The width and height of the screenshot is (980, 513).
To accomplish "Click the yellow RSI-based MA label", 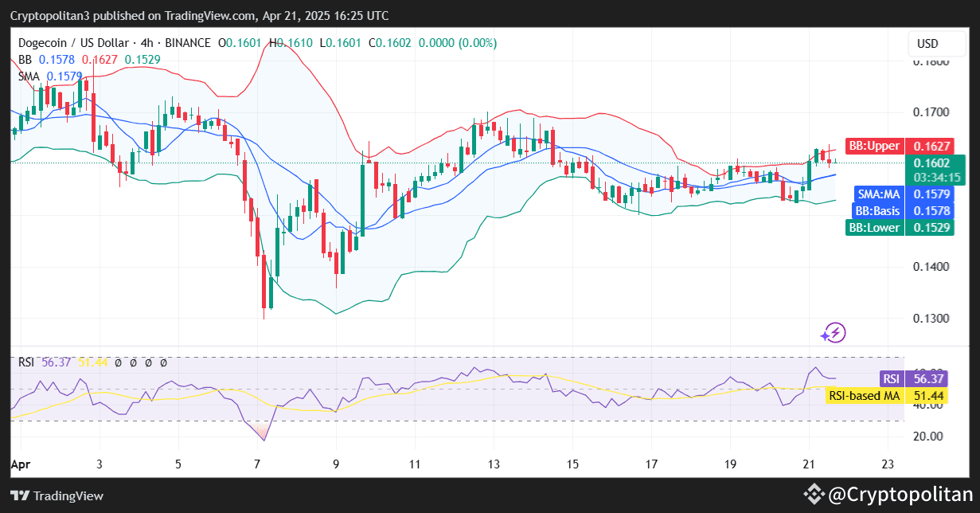I will [865, 396].
